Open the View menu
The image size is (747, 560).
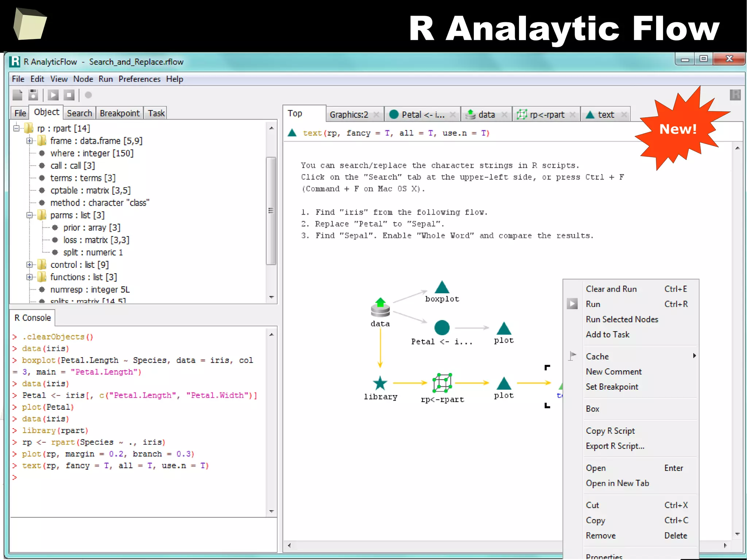pos(59,79)
